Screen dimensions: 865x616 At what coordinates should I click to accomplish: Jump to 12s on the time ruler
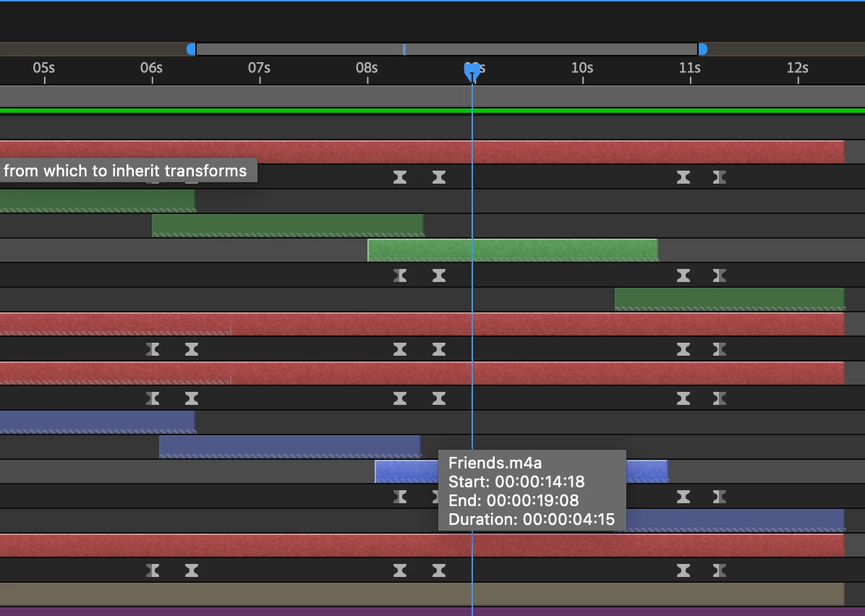(797, 68)
